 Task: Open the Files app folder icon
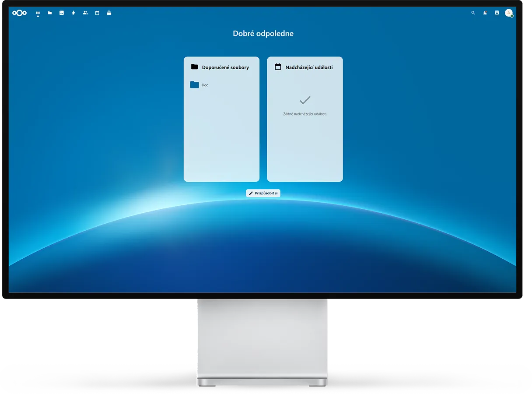[x=50, y=13]
